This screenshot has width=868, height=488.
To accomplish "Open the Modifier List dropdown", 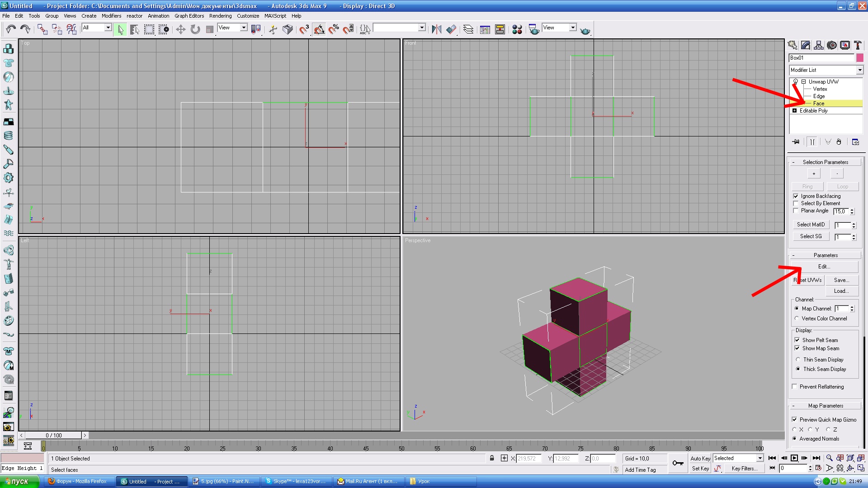I will [x=859, y=70].
